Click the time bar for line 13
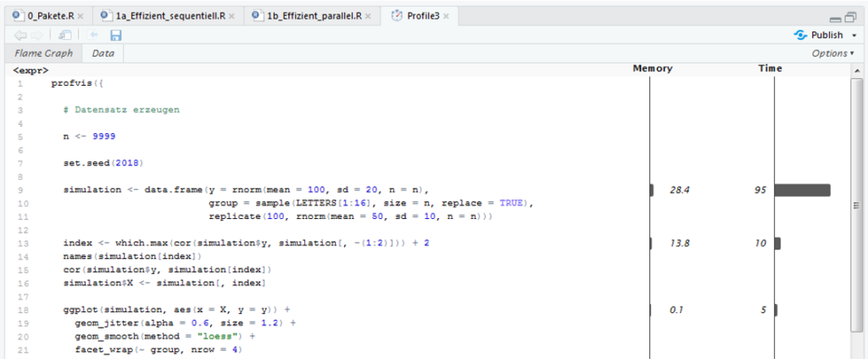The height and width of the screenshot is (359, 868). (x=777, y=244)
